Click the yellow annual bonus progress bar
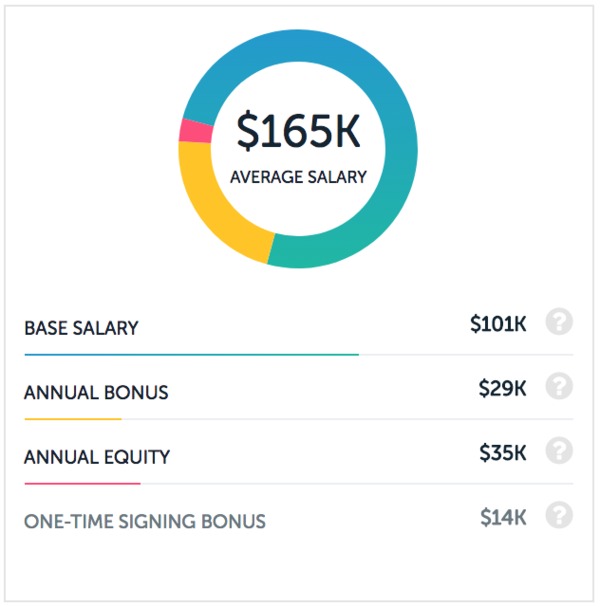Screen dimensions: 600x607 click(x=73, y=419)
